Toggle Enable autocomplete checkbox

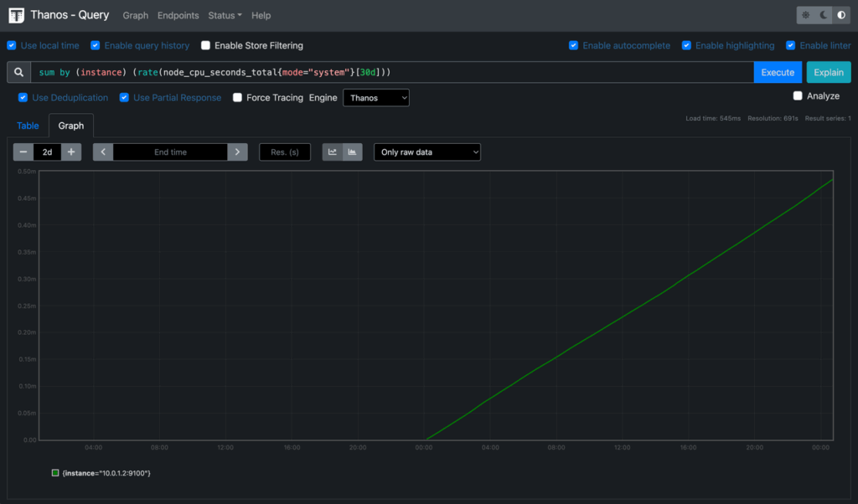pos(573,45)
